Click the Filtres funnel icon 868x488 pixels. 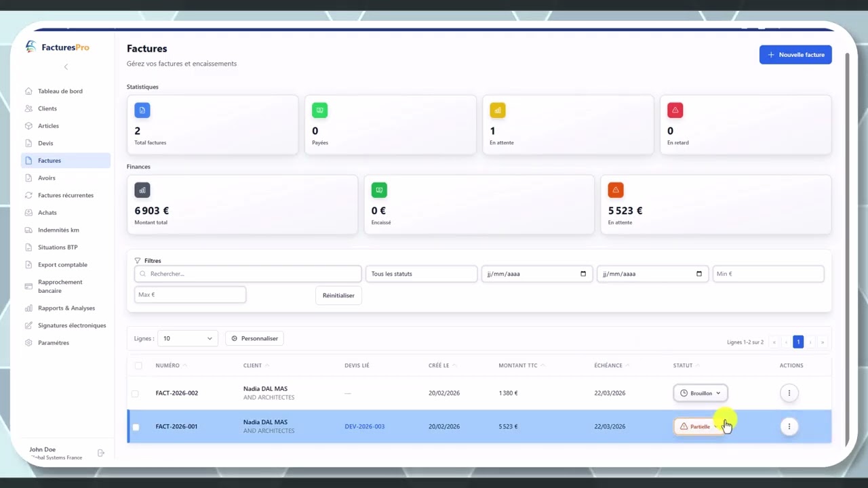[x=138, y=260]
